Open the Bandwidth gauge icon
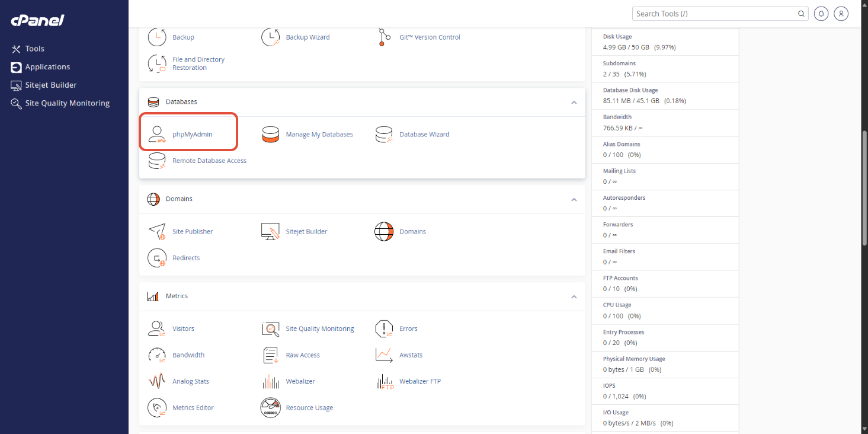Screen dimensions: 868x434 pos(157,355)
